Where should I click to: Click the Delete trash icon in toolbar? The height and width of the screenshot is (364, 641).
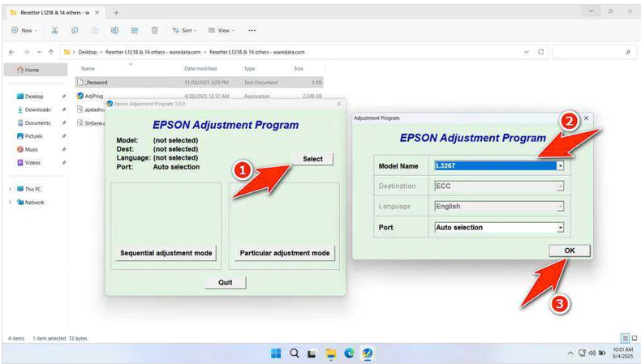tap(154, 30)
